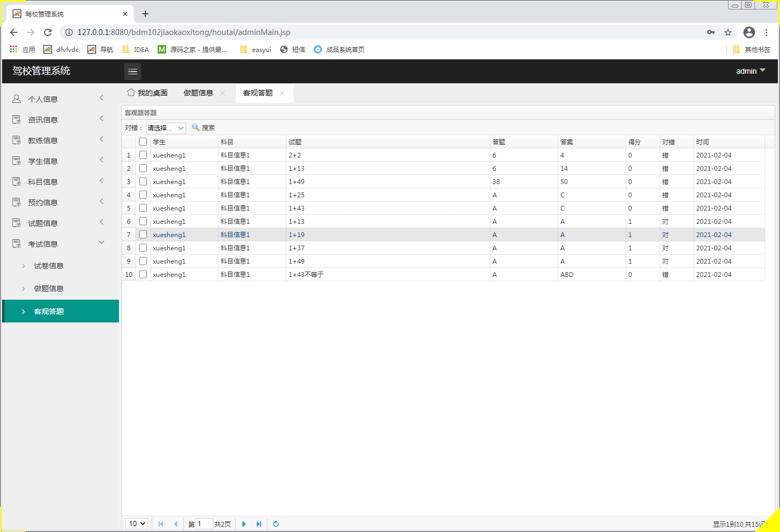Open the 对错 请选择 dropdown
Screen dimensions: 780x532
[x=166, y=128]
